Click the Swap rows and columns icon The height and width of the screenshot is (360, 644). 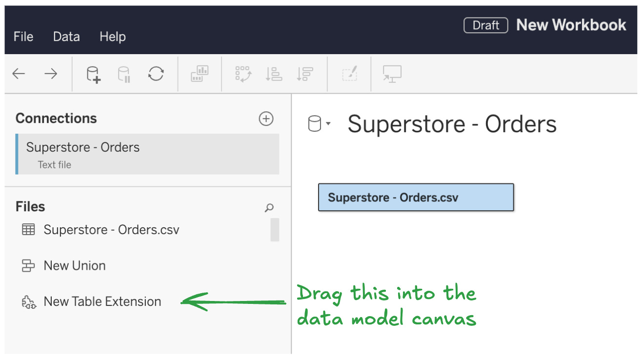243,74
